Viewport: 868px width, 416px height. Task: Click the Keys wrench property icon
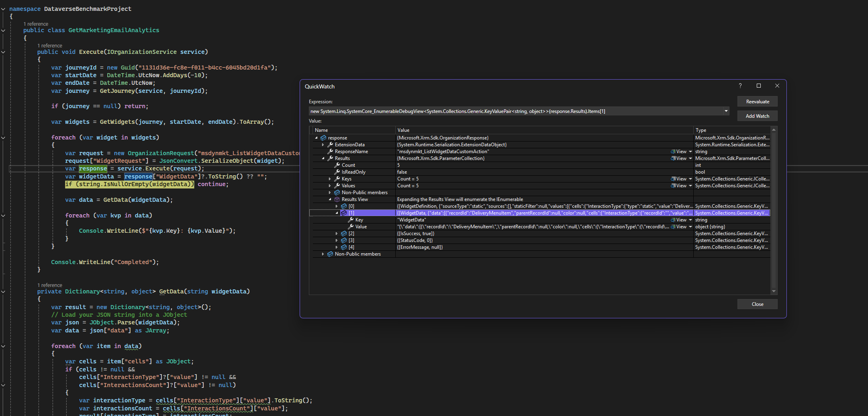click(337, 179)
